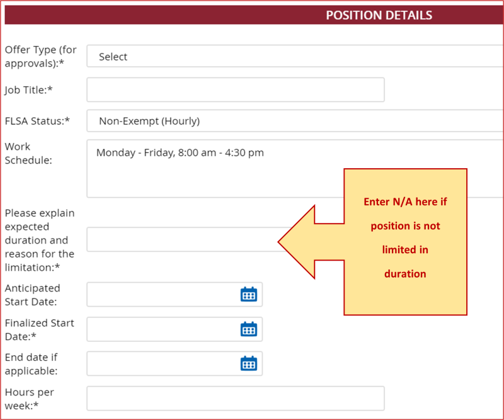This screenshot has height=420, width=504.
Task: Click the FLSA Status label
Action: pos(37,121)
